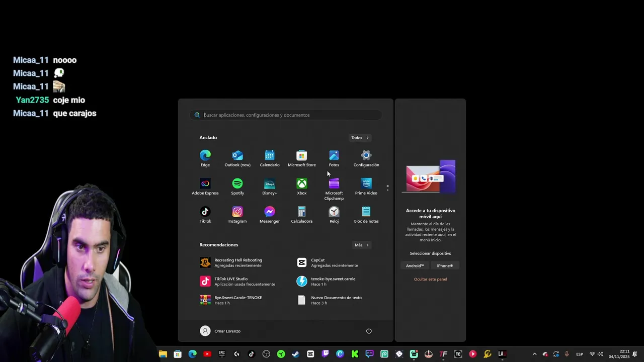This screenshot has width=644, height=362.
Task: Launch Epic Games from taskbar
Action: (222, 354)
